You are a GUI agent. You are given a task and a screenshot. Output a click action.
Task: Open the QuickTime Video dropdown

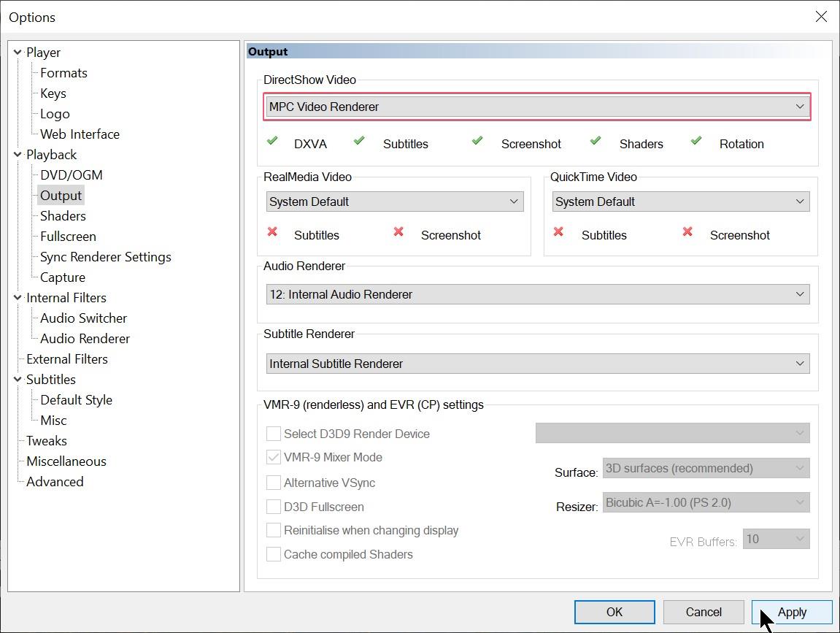[x=681, y=202]
